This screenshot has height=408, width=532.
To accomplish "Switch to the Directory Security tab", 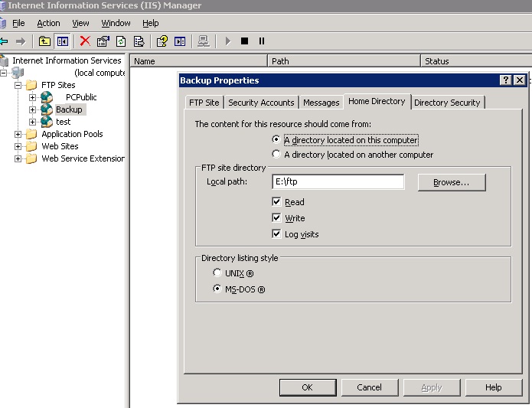I will [x=447, y=103].
